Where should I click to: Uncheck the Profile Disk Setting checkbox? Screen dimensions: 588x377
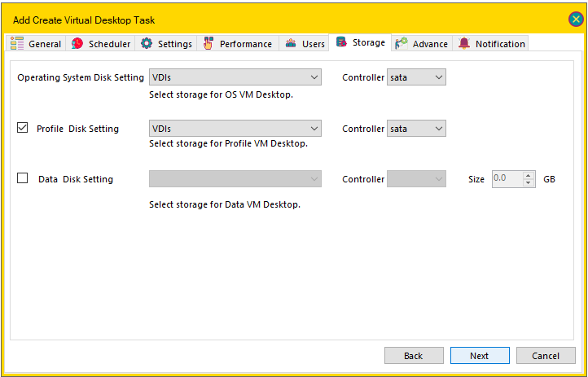point(23,127)
